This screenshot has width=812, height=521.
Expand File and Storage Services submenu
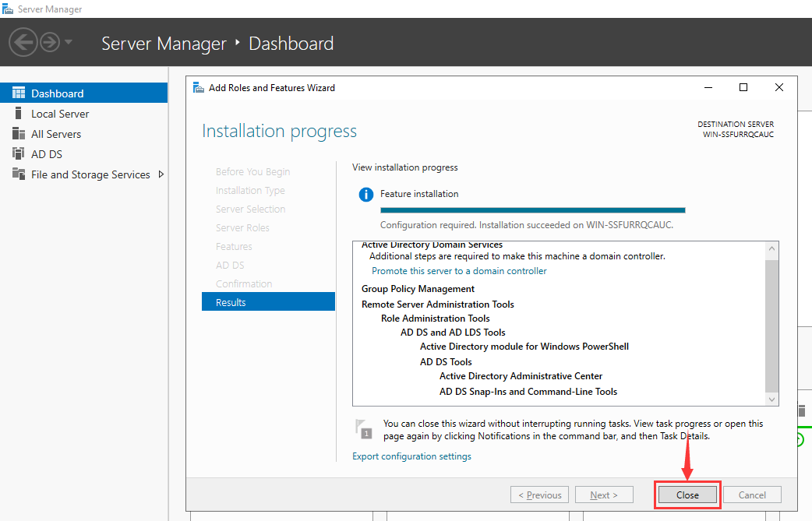161,174
